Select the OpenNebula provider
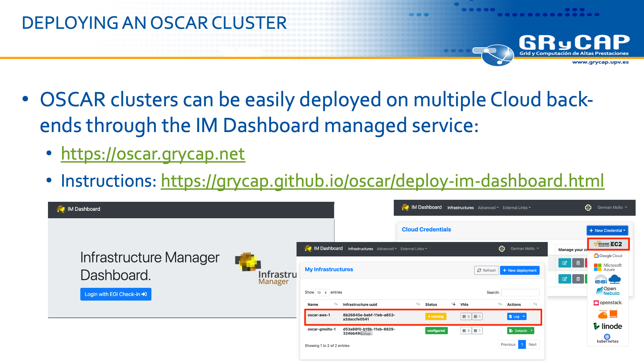The height and width of the screenshot is (362, 644). pos(608,291)
